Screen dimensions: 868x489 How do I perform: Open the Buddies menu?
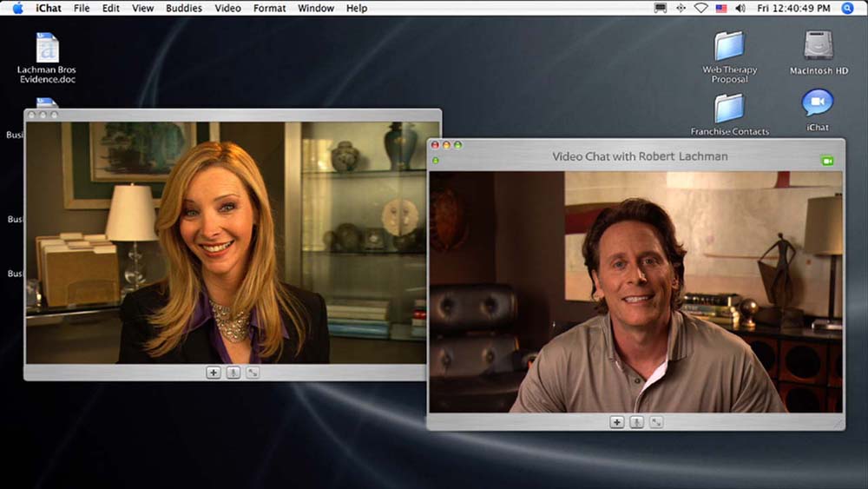[x=183, y=8]
